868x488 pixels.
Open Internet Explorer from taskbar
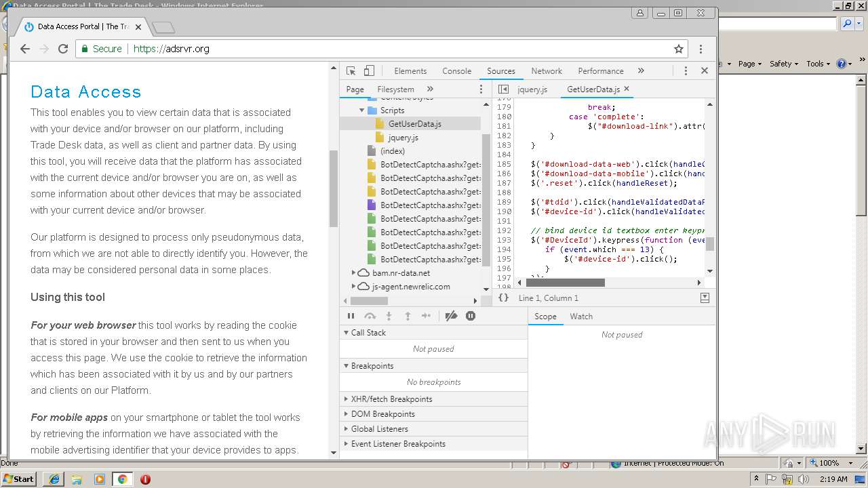[x=54, y=479]
